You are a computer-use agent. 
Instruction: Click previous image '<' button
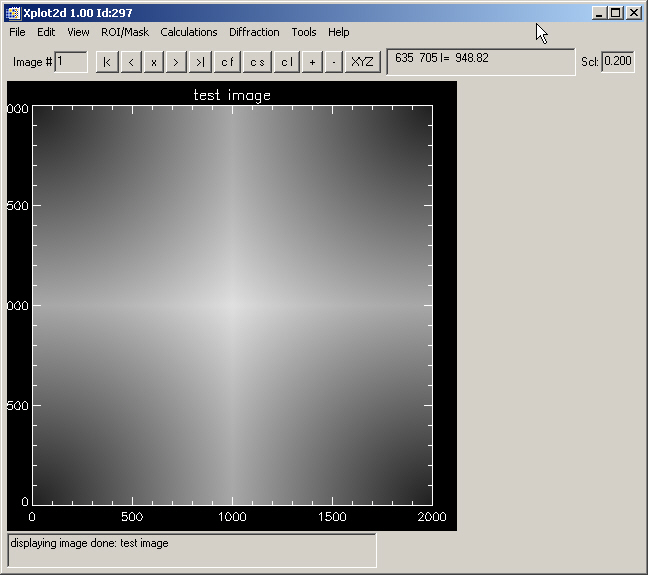tap(131, 62)
